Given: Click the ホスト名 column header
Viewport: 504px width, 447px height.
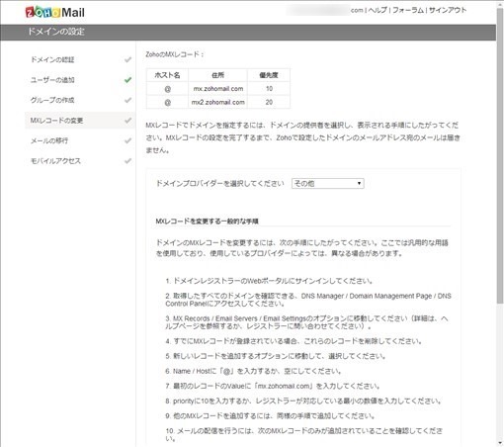Looking at the screenshot, I should coord(167,75).
